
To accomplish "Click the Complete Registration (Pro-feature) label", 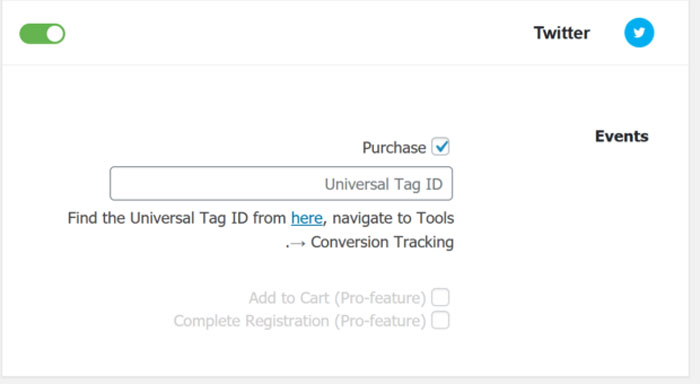I will click(x=300, y=321).
